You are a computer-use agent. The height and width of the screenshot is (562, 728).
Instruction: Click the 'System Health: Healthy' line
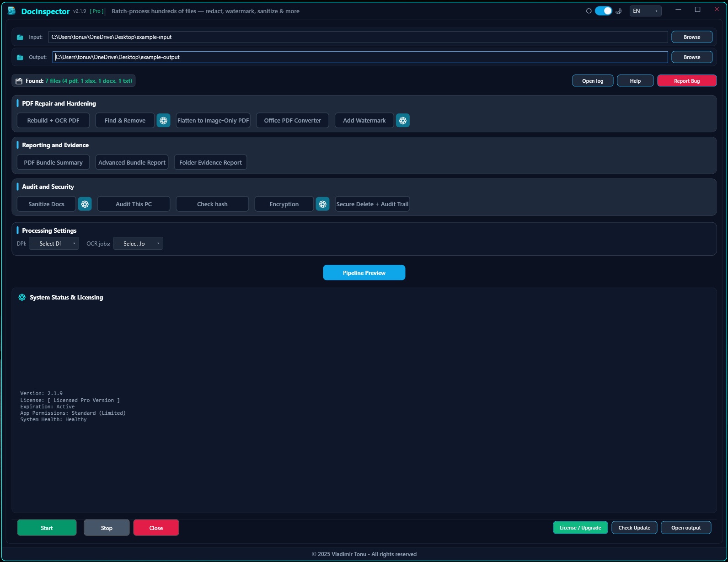pyautogui.click(x=54, y=419)
